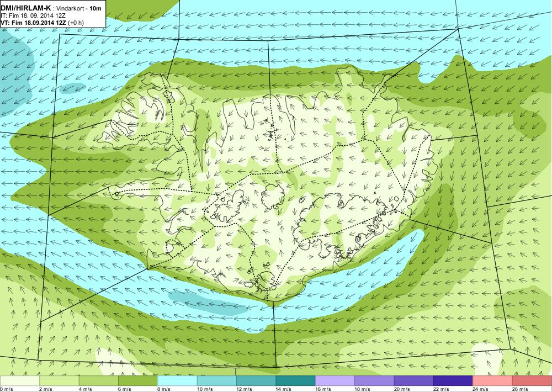Select the "16 m/s" legend label
This screenshot has width=552, height=392.
pyautogui.click(x=323, y=389)
